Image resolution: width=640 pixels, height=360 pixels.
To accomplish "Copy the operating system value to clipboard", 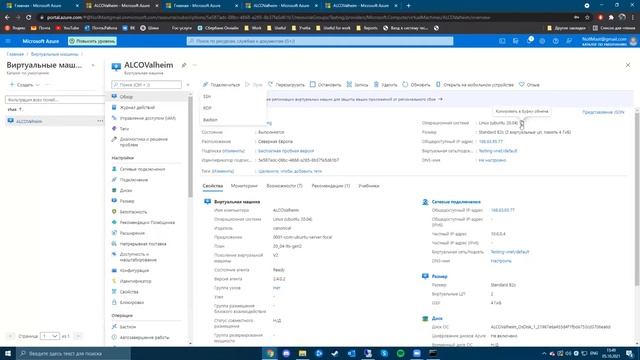I will 522,123.
